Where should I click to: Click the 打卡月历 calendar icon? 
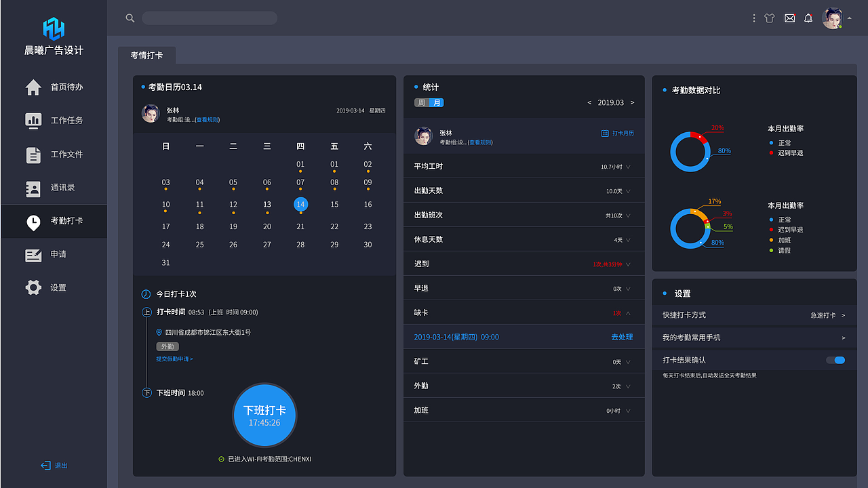click(x=605, y=134)
